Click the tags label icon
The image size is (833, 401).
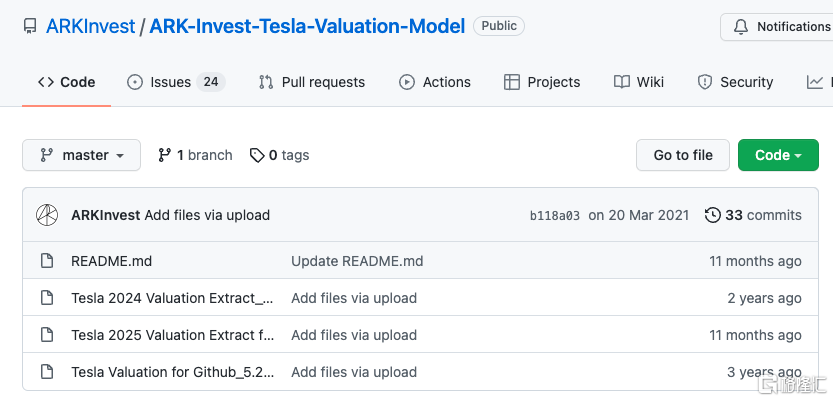(x=257, y=155)
